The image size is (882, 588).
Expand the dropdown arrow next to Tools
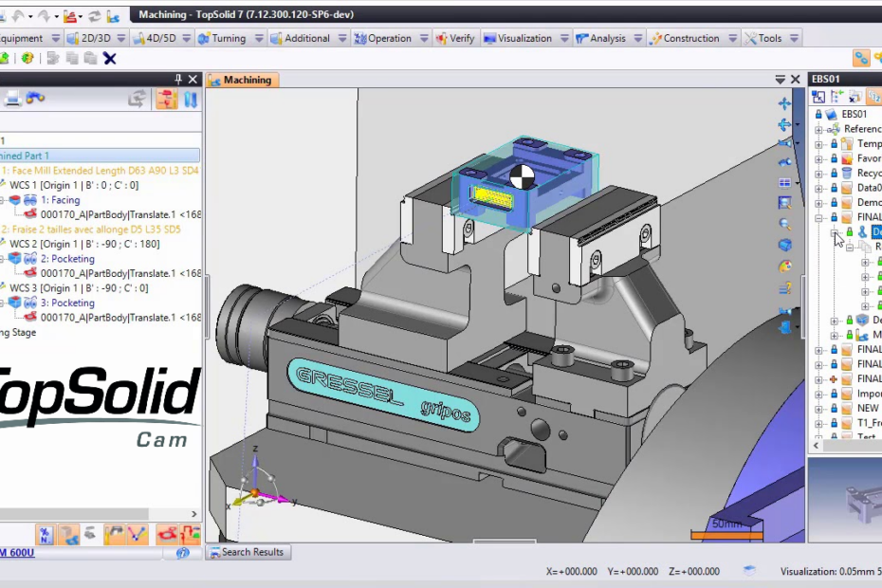(794, 38)
